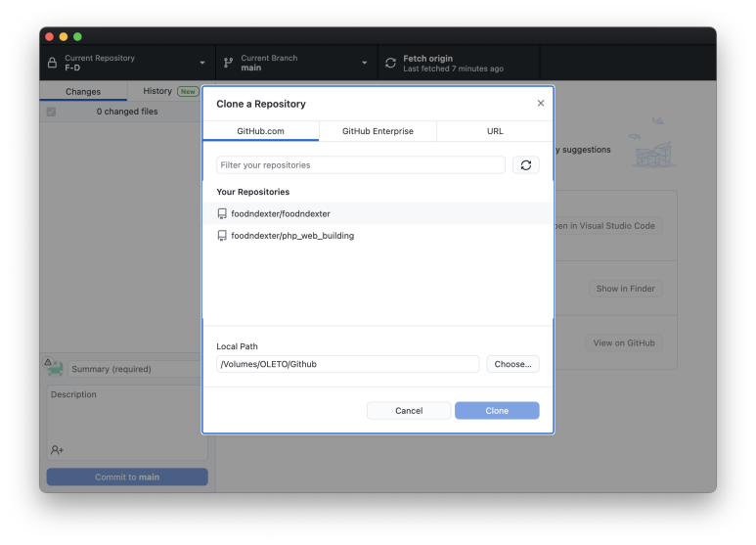Click the Current Repository lock icon
This screenshot has width=756, height=545.
tap(52, 63)
